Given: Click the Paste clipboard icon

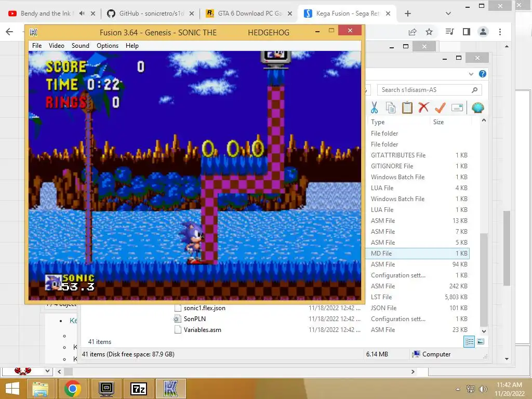Looking at the screenshot, I should (407, 108).
